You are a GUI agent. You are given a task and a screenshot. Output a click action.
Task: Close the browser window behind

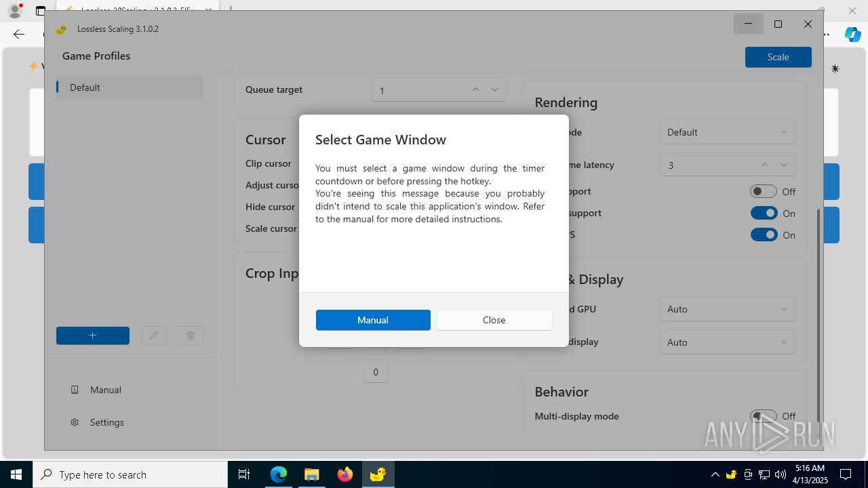click(853, 10)
